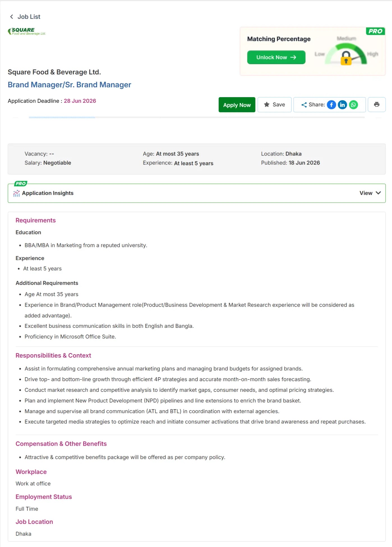The height and width of the screenshot is (547, 392).
Task: Click the green PRO badge on matching card
Action: pyautogui.click(x=375, y=31)
